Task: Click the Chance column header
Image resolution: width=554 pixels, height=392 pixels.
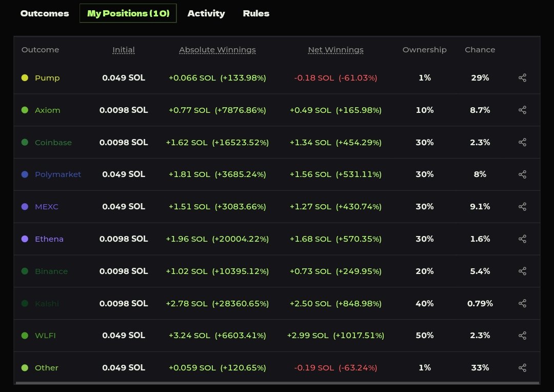Action: click(480, 50)
